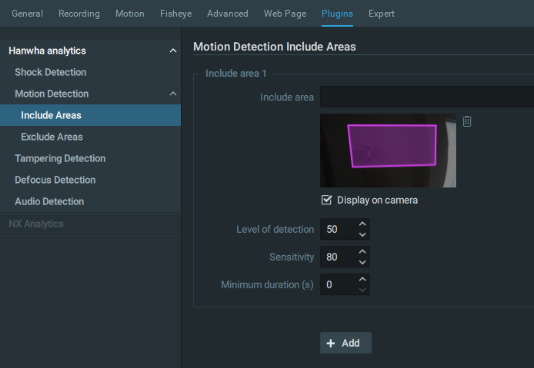Collapse the Motion Detection tree chevron
The width and height of the screenshot is (534, 368).
173,94
